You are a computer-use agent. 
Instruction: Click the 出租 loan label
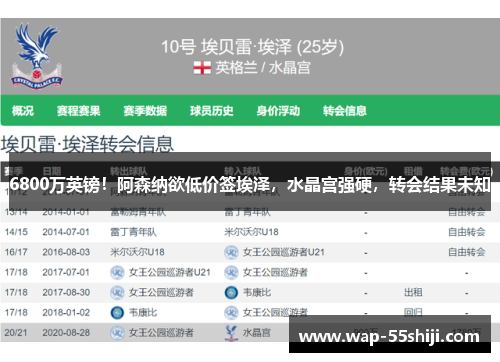[413, 292]
